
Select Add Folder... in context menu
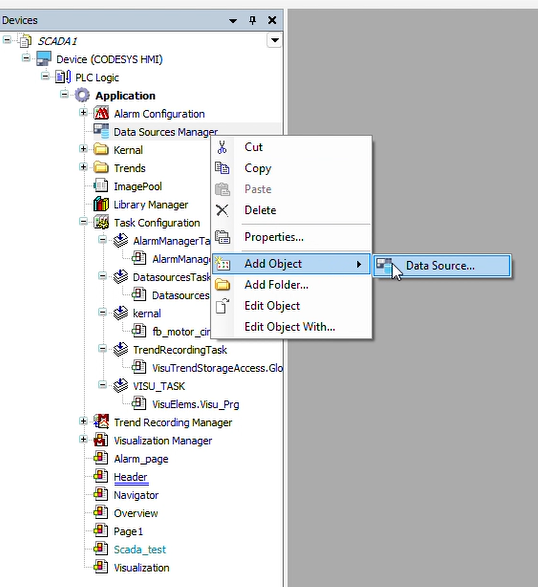pos(292,285)
